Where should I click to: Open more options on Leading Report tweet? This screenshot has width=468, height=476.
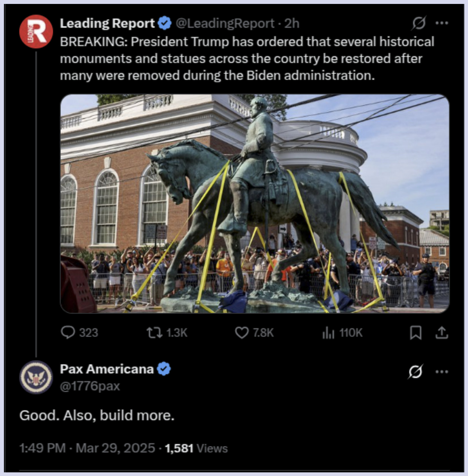pos(442,23)
